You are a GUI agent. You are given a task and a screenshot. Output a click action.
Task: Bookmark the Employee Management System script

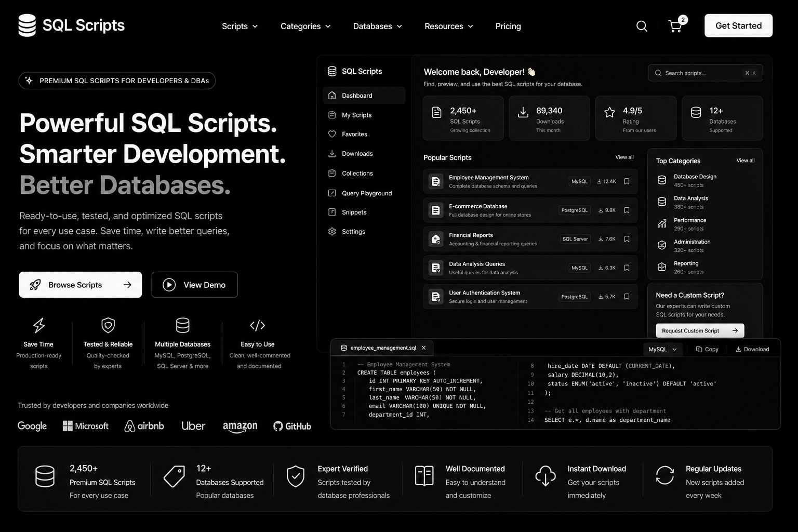pyautogui.click(x=627, y=181)
